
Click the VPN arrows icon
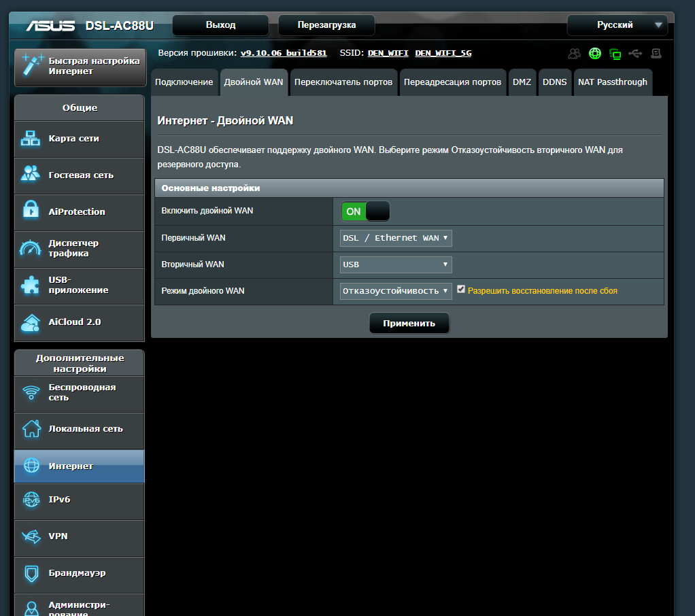pos(31,536)
